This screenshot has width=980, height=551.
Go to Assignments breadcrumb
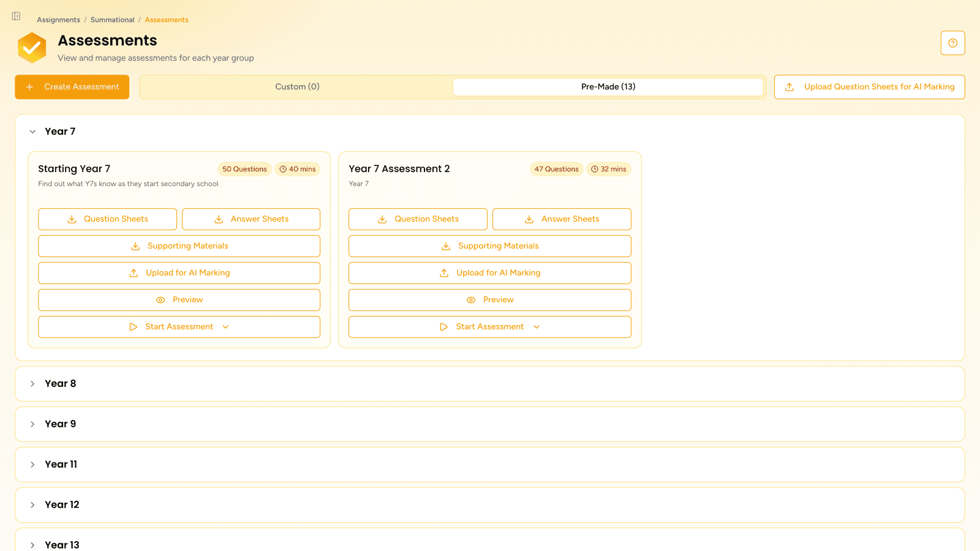58,20
